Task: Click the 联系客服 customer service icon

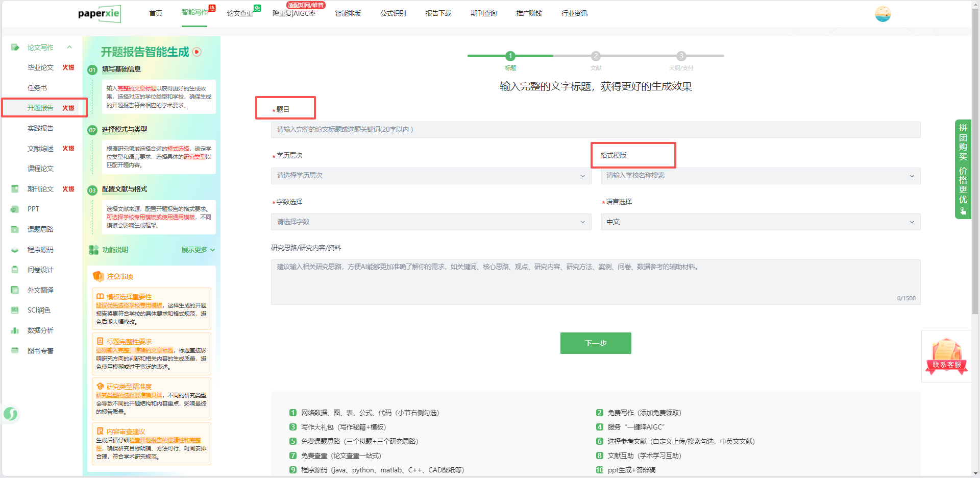Action: [x=946, y=356]
